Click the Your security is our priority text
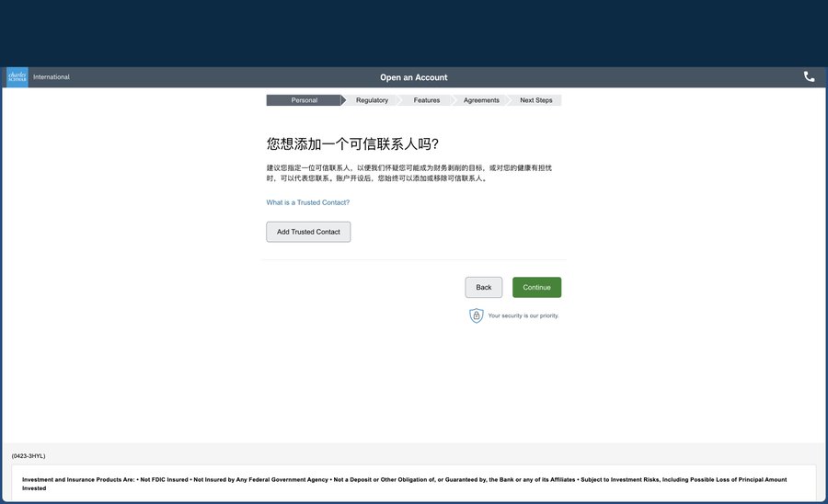 pyautogui.click(x=523, y=315)
